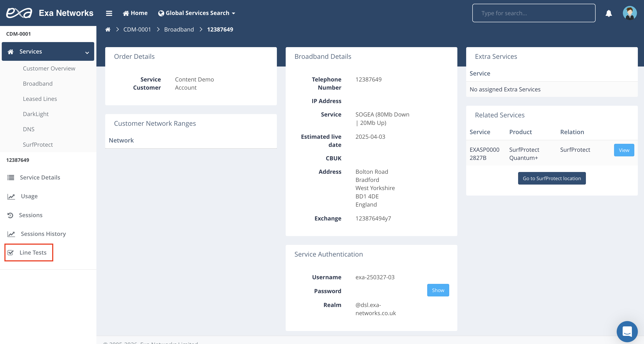This screenshot has width=644, height=344.
Task: Click the Exa logo
Action: tap(19, 13)
